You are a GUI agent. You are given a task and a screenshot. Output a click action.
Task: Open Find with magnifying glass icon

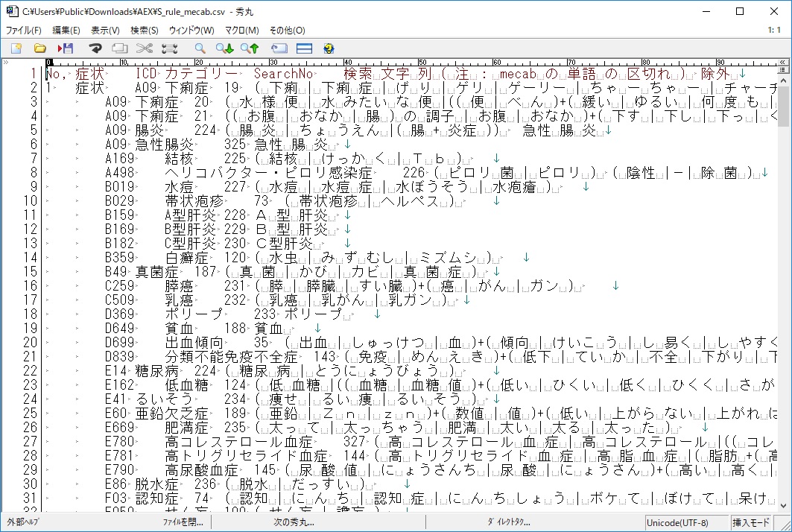pos(200,48)
